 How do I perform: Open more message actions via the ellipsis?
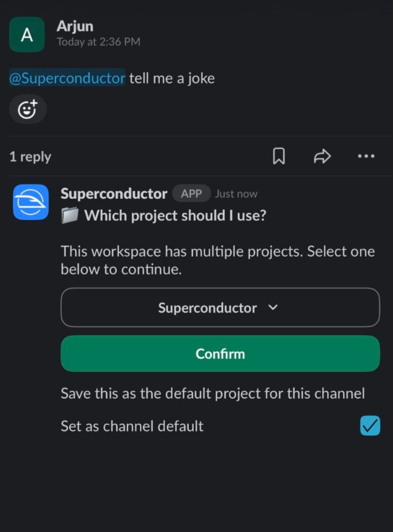366,156
